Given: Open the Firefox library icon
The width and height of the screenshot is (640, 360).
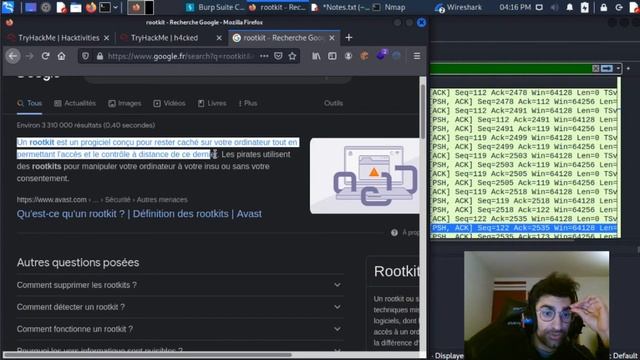Looking at the screenshot, I should pos(316,56).
